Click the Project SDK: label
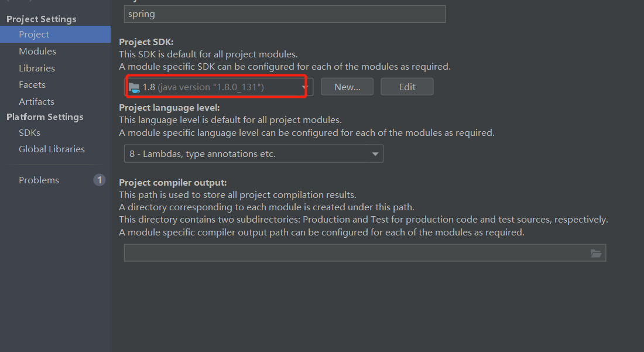 pos(146,42)
